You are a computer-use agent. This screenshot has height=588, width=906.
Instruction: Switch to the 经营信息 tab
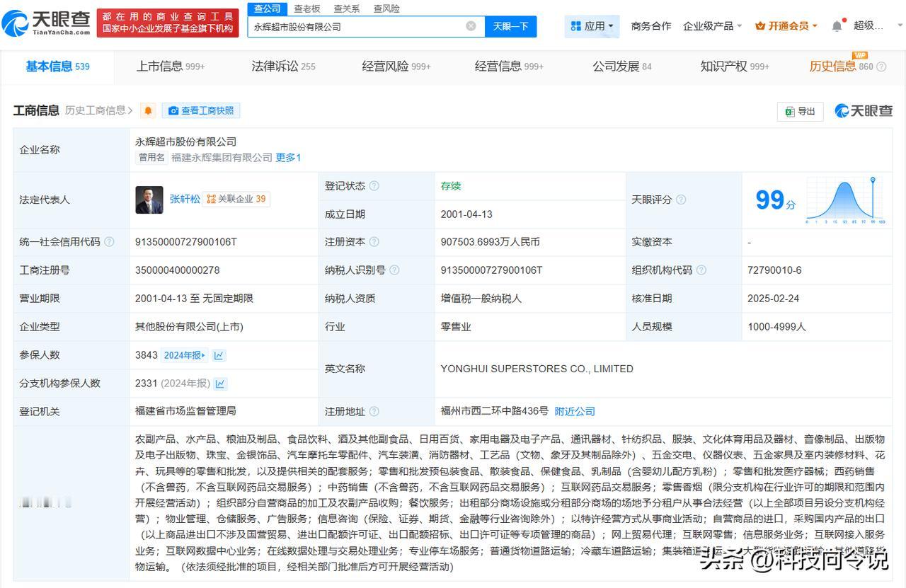click(509, 67)
